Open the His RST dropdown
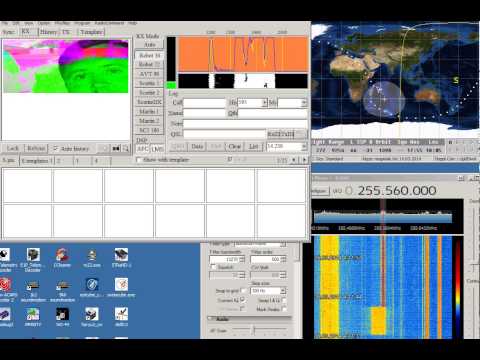The image size is (480, 360). click(x=265, y=102)
